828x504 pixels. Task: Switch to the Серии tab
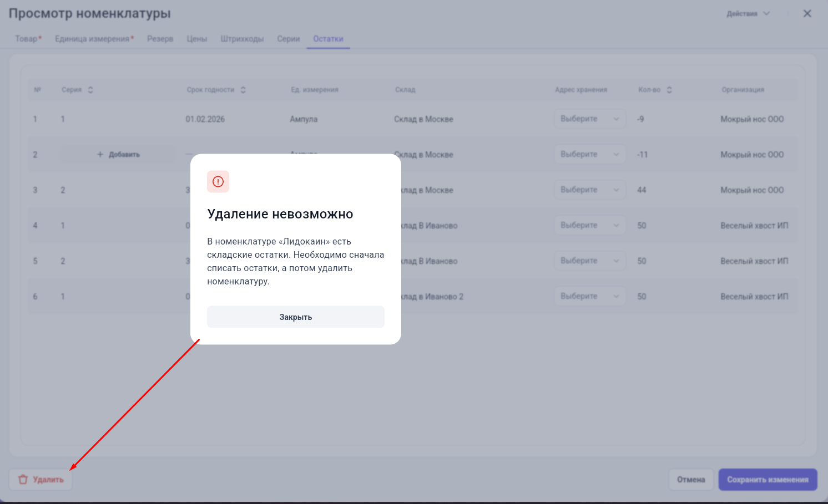(289, 39)
